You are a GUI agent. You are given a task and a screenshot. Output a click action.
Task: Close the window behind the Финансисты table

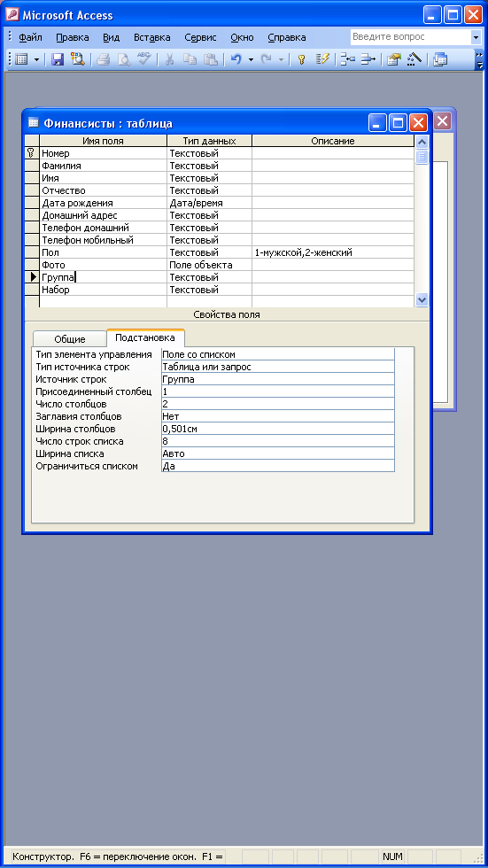coord(443,121)
